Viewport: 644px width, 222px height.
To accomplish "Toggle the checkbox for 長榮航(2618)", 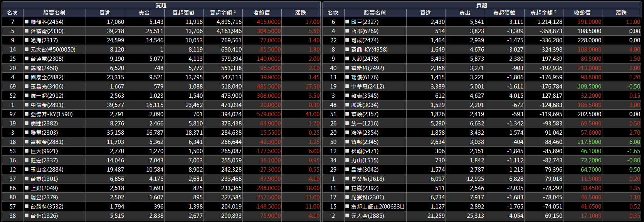I will coord(347,179).
